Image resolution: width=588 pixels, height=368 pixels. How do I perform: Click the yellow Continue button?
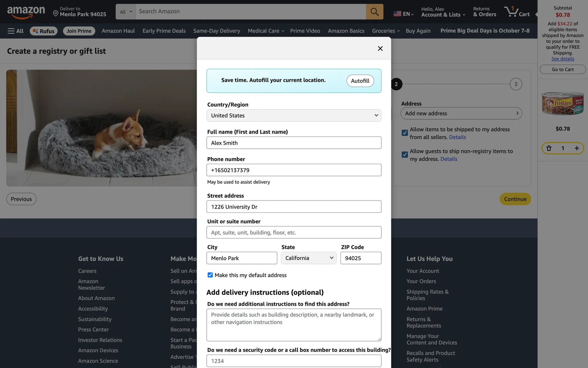pyautogui.click(x=515, y=199)
